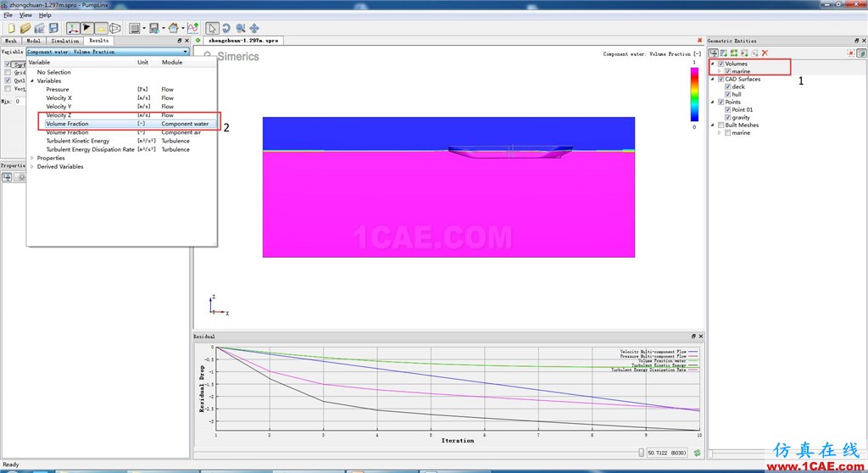
Task: Expand the Properties node in variable list
Action: tap(32, 158)
